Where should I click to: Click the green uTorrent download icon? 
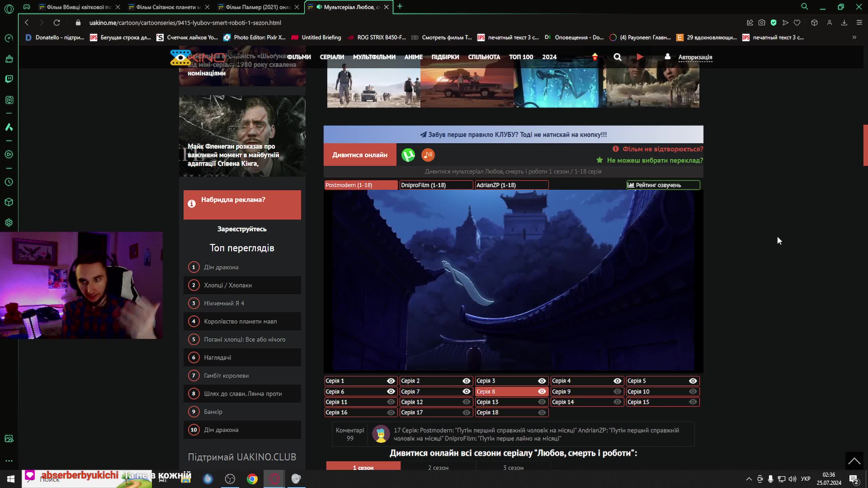point(408,155)
